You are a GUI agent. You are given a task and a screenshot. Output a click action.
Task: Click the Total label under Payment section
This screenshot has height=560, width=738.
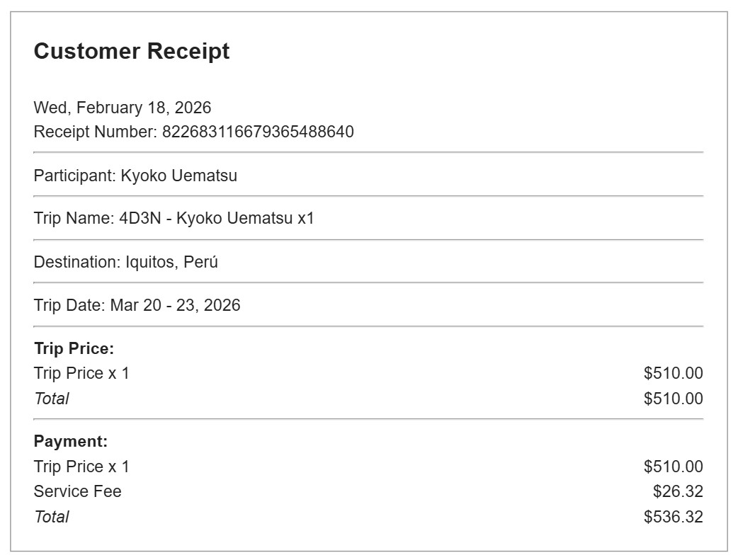(52, 517)
